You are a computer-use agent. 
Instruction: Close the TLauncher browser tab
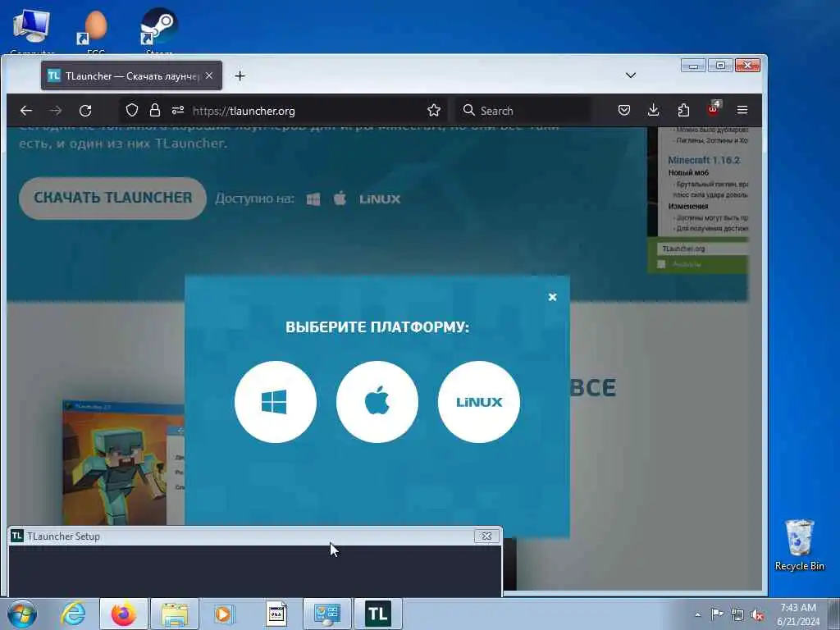pyautogui.click(x=209, y=76)
